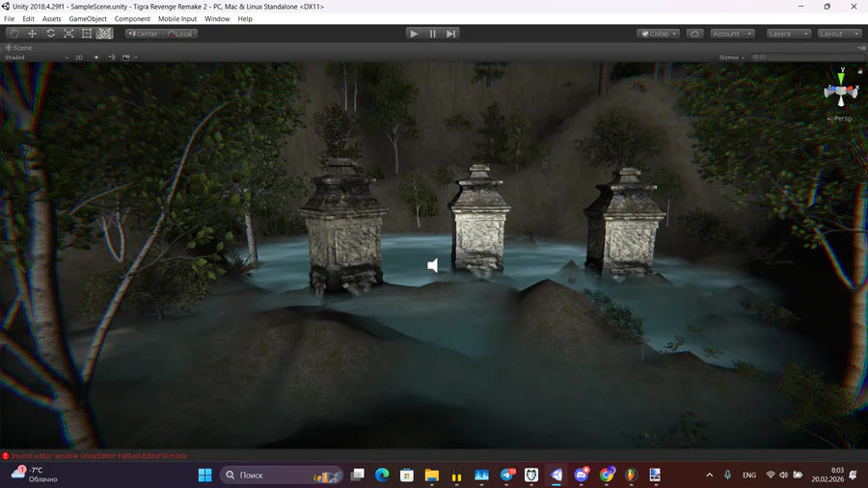The image size is (868, 488).
Task: Open the Help menu
Action: pyautogui.click(x=245, y=19)
